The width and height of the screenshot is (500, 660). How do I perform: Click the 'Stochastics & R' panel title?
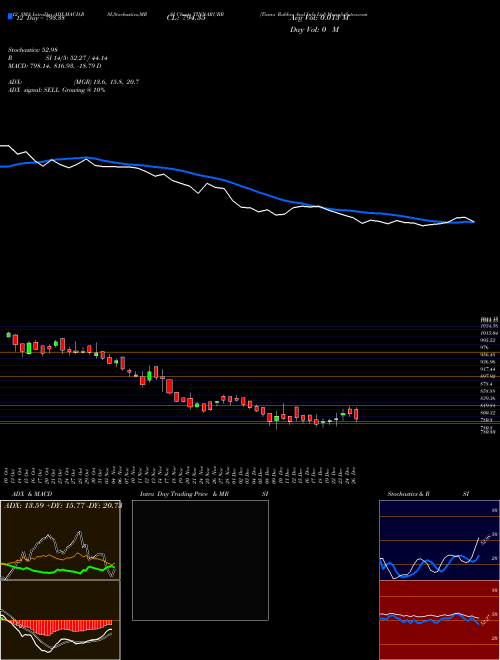[409, 494]
